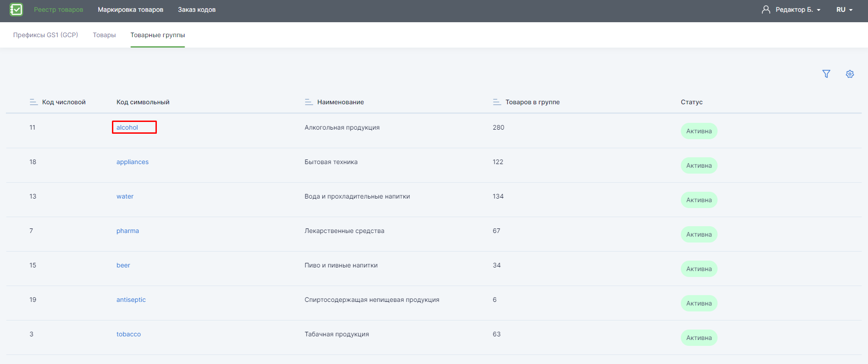Click Алкогольная продукция name cell
Screen dimensions: 868x364
[342, 127]
